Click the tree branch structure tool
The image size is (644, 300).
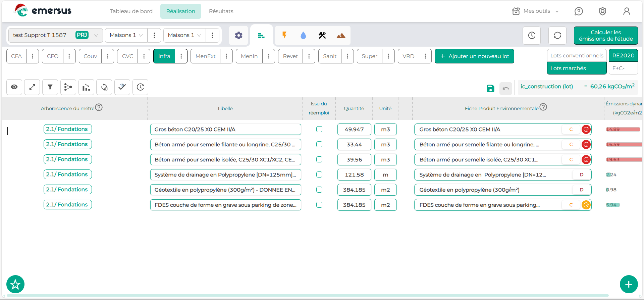[x=68, y=87]
